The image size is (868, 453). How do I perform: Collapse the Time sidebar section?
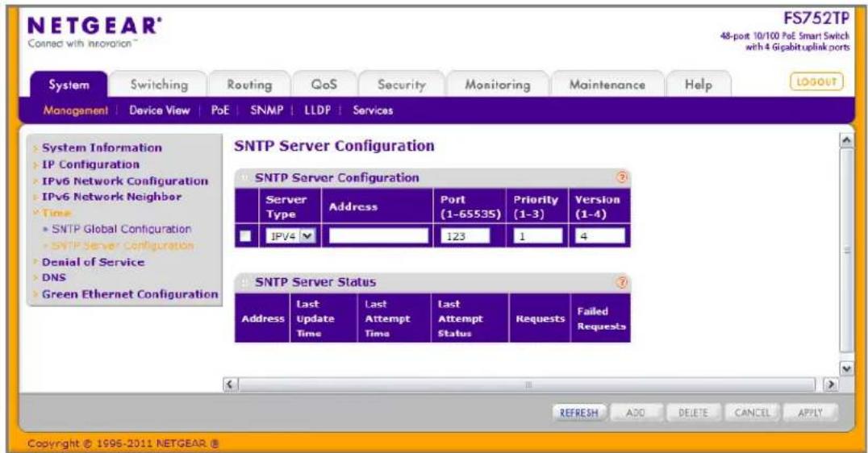coord(56,213)
